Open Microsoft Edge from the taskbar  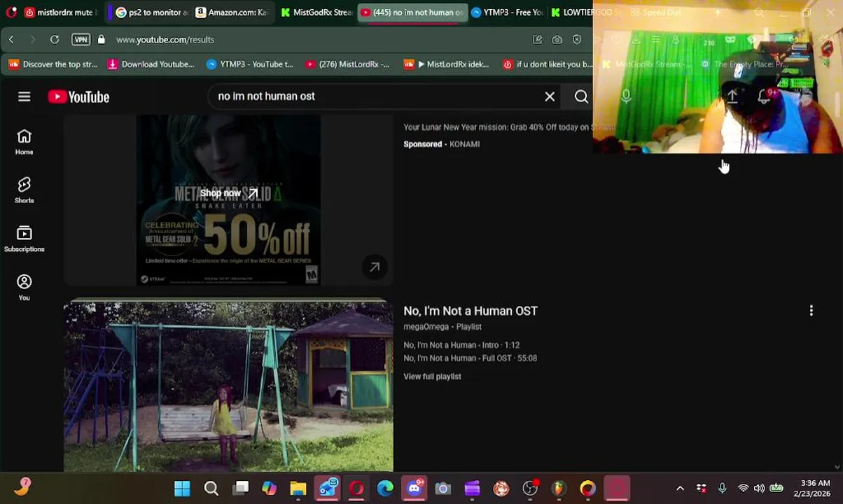[385, 489]
